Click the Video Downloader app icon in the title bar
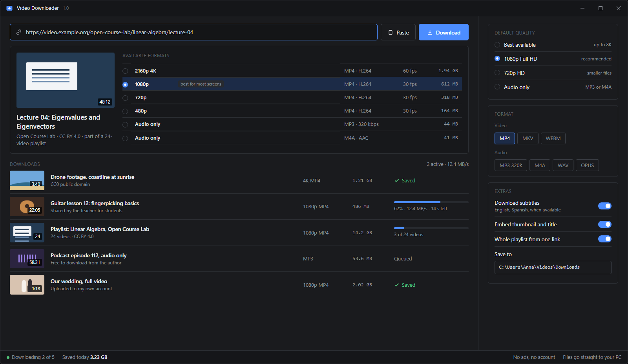The height and width of the screenshot is (364, 628). click(x=9, y=8)
